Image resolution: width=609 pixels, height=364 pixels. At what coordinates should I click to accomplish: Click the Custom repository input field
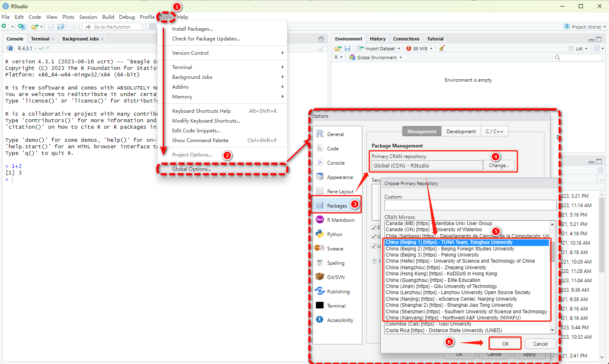coord(470,205)
